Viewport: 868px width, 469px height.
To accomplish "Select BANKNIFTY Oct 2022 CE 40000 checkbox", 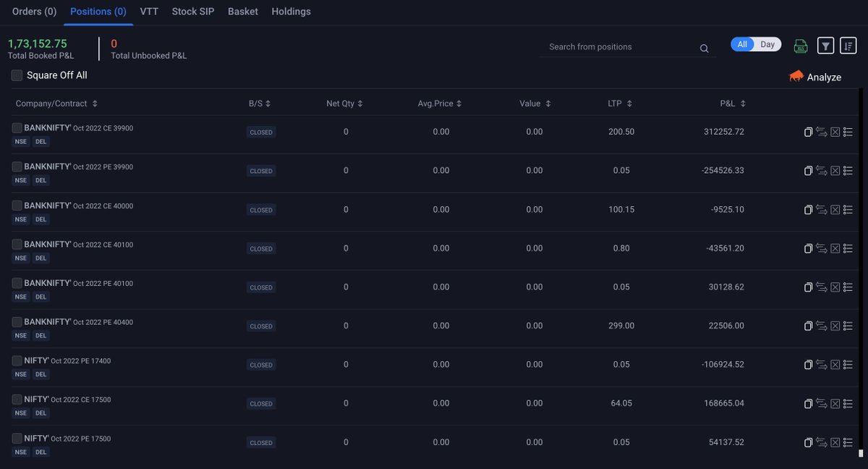I will 17,206.
